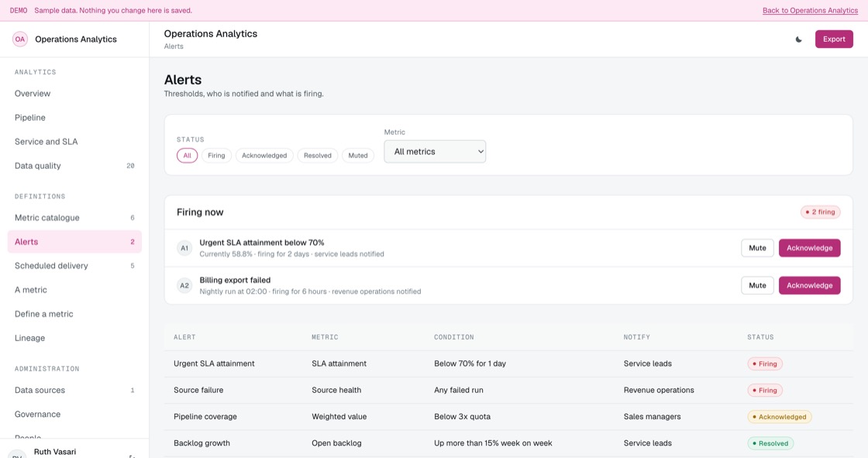
Task: Toggle dark mode moon icon
Action: point(798,40)
